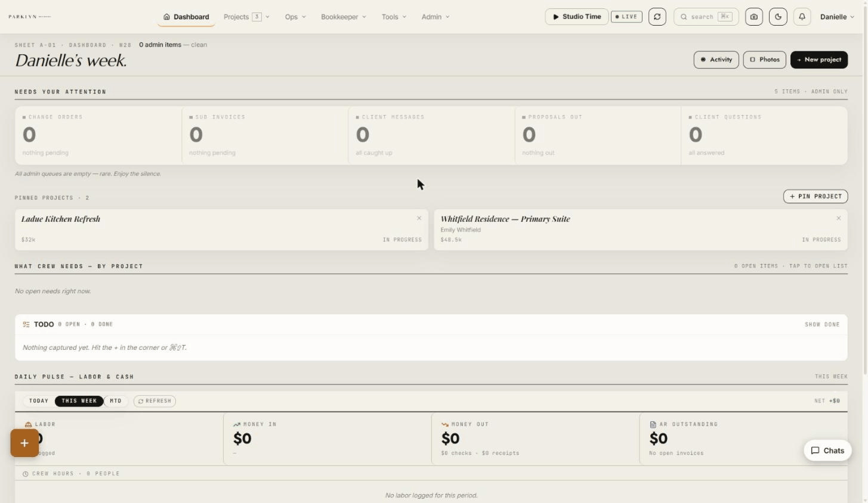Click the '$48.5k' project value
868x503 pixels.
pos(451,240)
